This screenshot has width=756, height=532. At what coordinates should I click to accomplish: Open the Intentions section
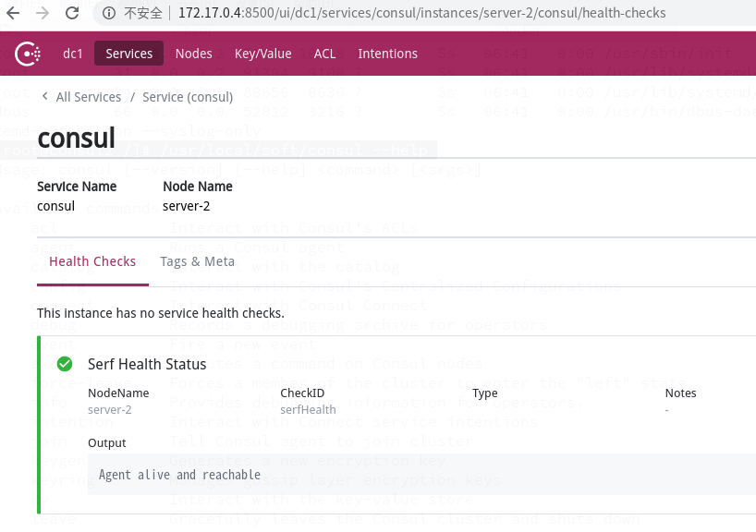pyautogui.click(x=387, y=54)
